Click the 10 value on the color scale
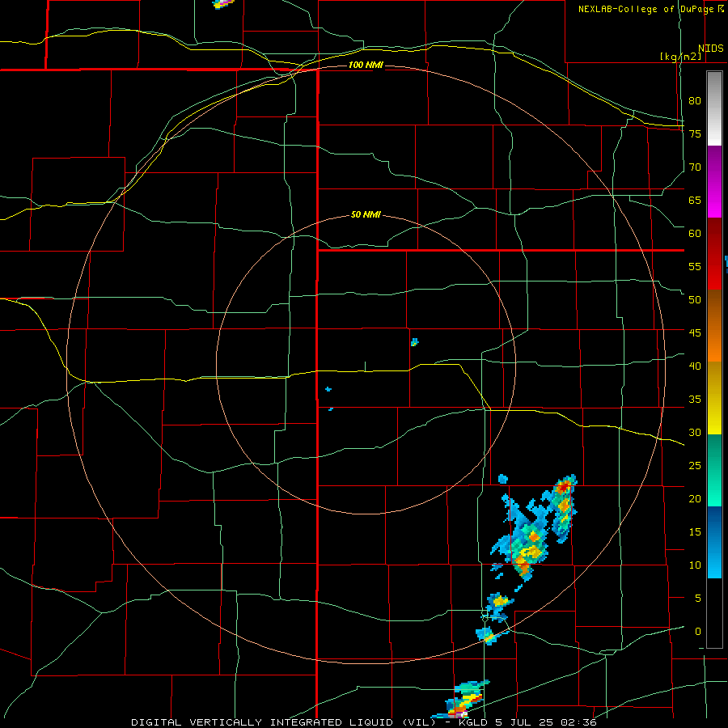Viewport: 728px width, 728px height. (x=695, y=565)
